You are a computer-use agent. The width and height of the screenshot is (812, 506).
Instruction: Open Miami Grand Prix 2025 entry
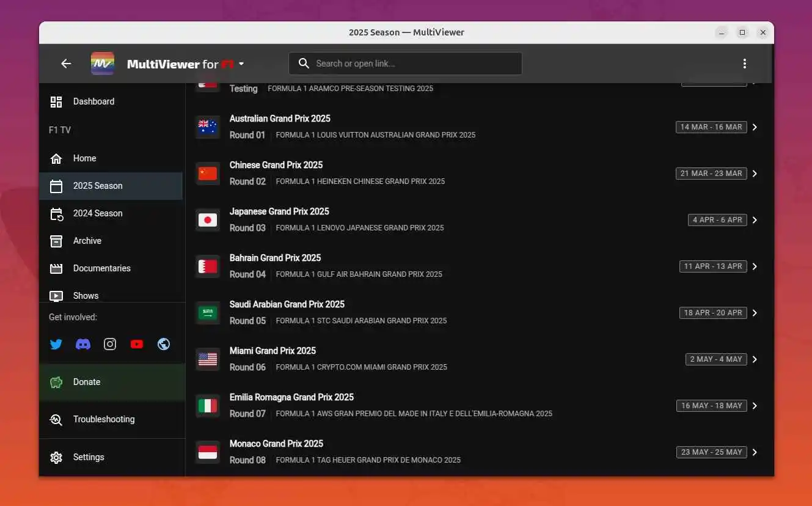(479, 359)
